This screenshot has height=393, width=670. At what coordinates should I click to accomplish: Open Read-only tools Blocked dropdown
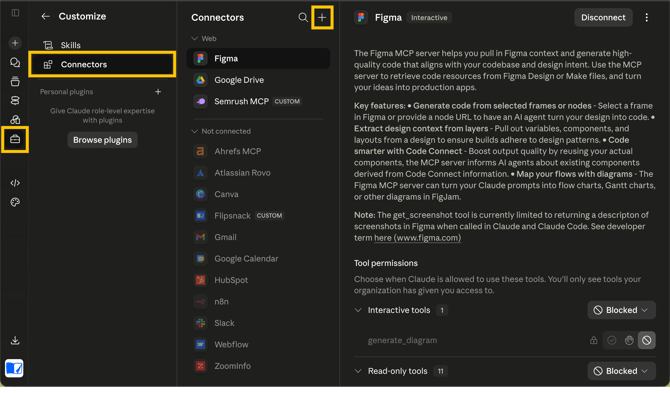621,371
